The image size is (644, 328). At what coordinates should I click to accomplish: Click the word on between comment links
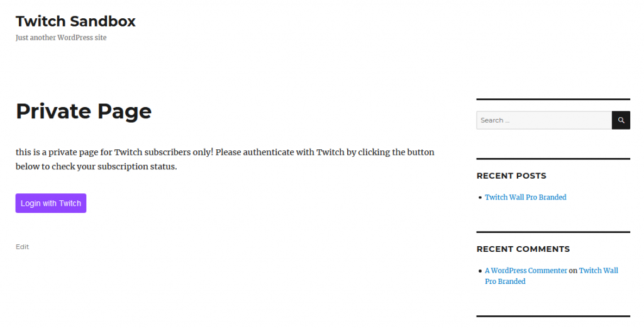[x=573, y=271]
